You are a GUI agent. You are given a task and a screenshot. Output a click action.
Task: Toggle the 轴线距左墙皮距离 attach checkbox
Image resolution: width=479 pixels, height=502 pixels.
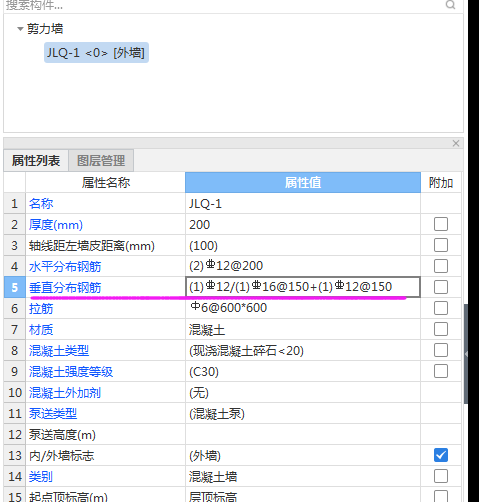pos(441,245)
